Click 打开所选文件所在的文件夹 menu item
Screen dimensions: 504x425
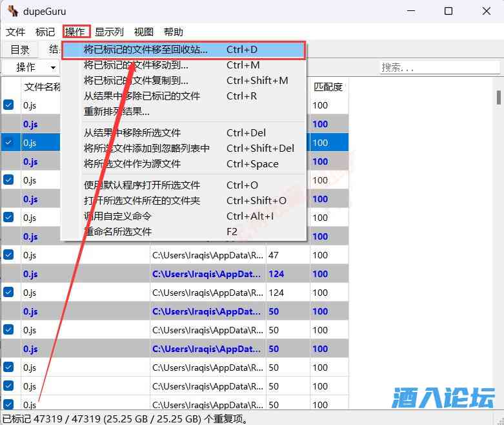click(142, 201)
